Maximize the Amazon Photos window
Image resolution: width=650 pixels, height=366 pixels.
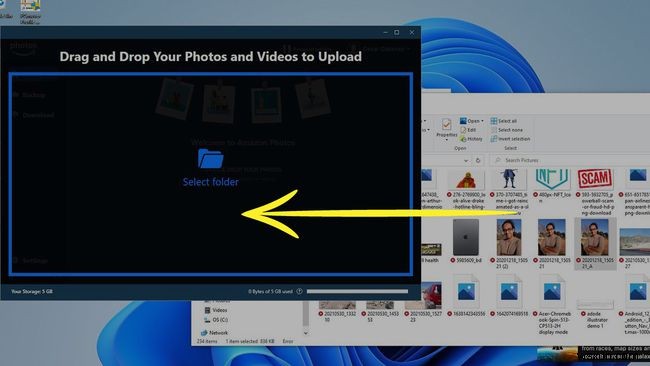click(x=397, y=32)
